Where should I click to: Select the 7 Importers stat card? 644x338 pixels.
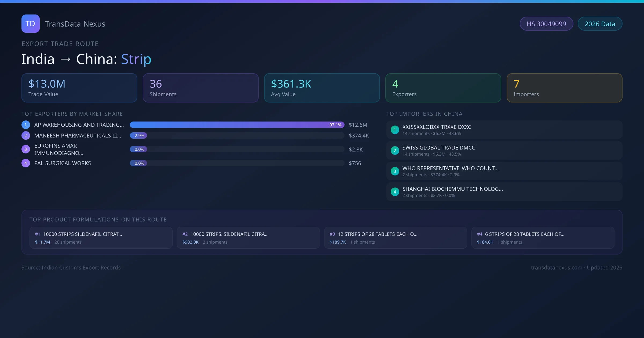564,88
